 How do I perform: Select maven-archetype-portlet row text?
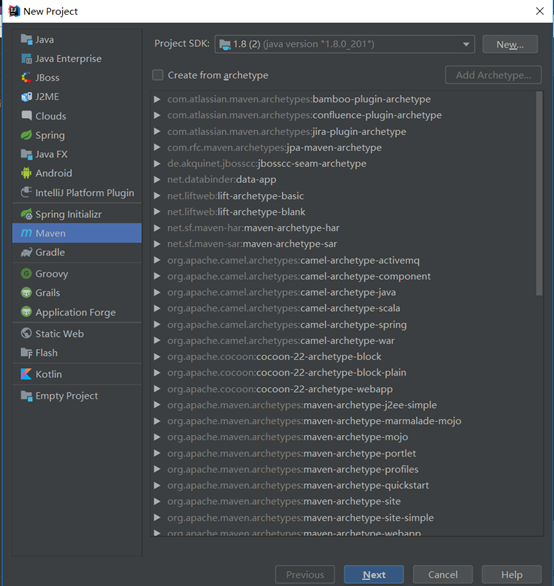(292, 453)
